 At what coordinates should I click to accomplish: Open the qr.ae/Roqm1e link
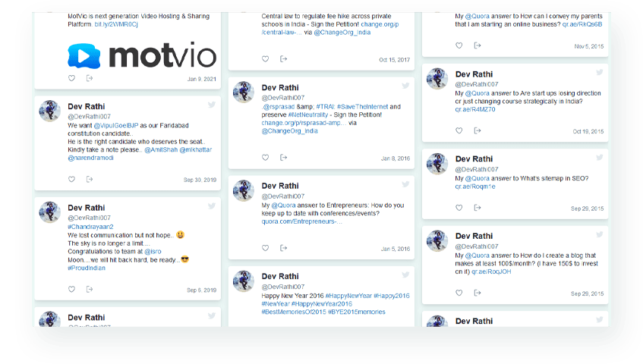[x=475, y=187]
